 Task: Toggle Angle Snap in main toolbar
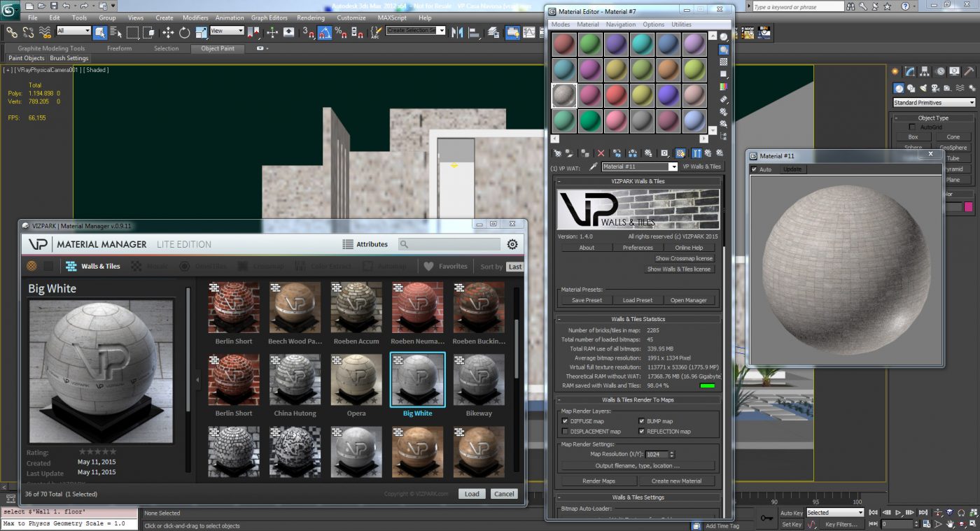[325, 32]
